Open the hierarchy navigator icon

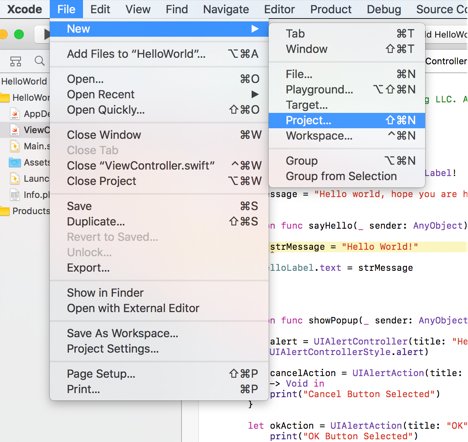coord(15,61)
